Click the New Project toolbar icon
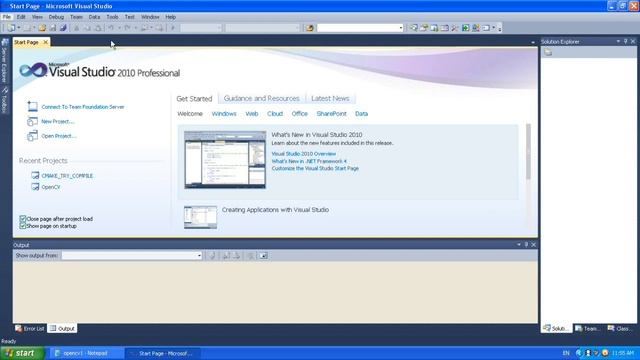640x360 pixels. click(x=11, y=28)
